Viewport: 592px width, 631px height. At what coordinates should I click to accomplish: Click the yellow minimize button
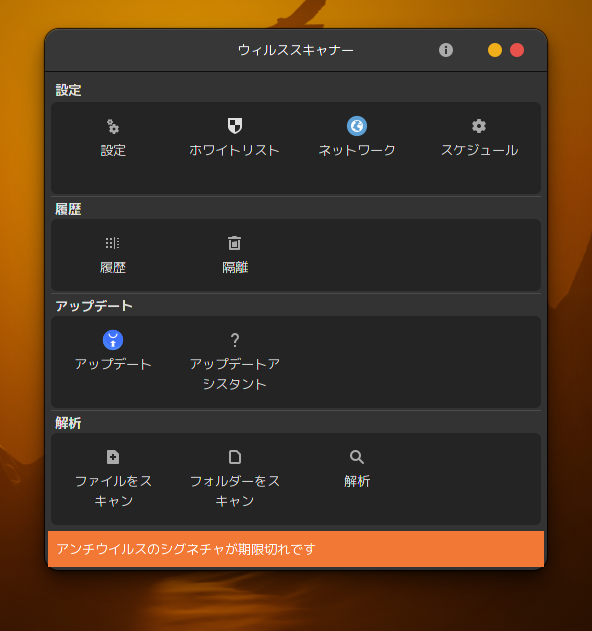[495, 50]
